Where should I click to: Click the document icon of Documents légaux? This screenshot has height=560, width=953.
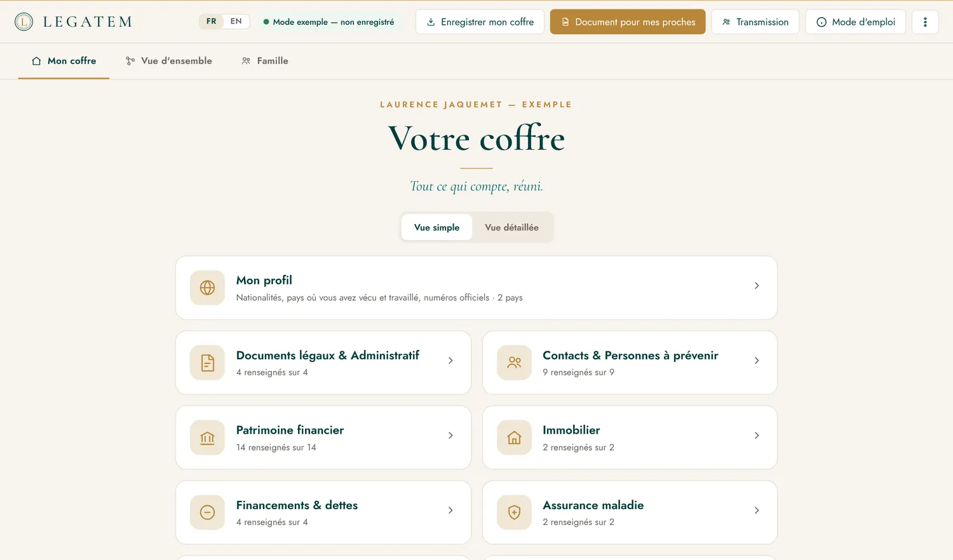click(x=207, y=363)
